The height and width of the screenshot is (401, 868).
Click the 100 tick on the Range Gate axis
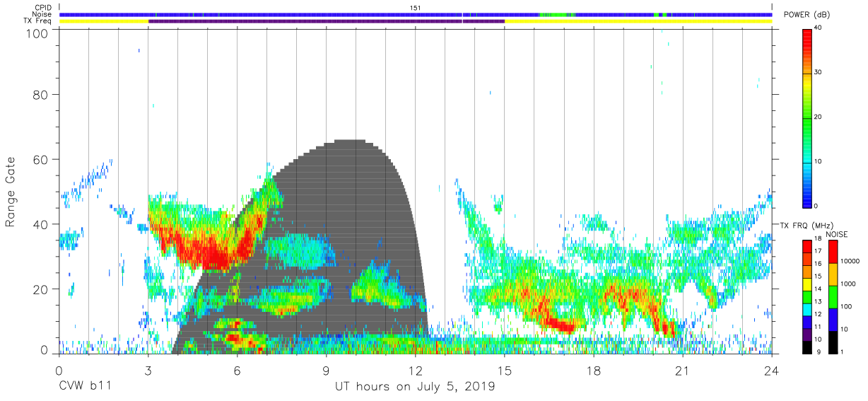click(x=37, y=33)
